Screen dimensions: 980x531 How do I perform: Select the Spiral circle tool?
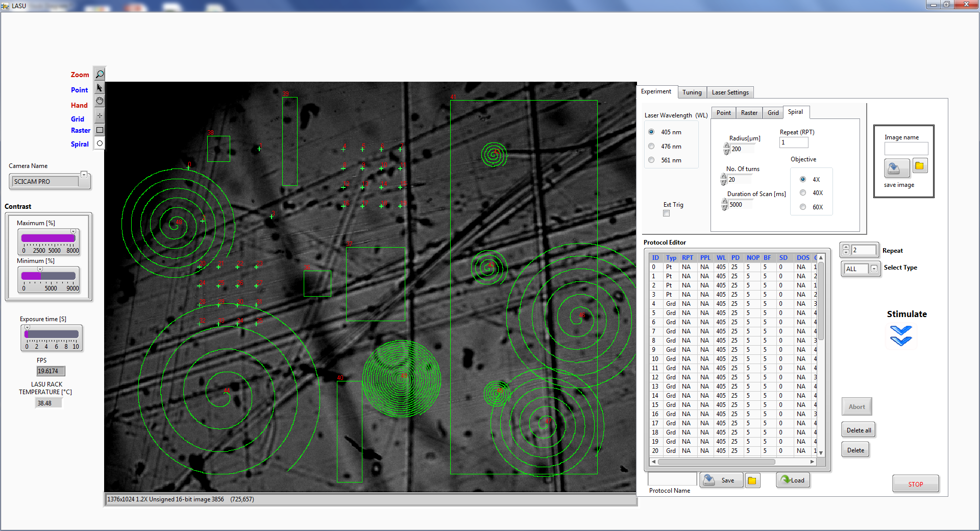click(x=100, y=143)
